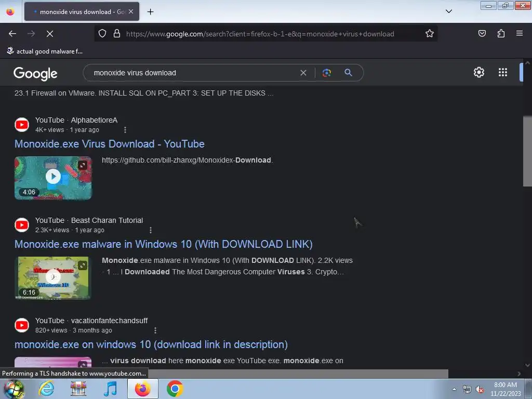Close the monoxide virus download tab
This screenshot has height=399, width=532.
[131, 11]
